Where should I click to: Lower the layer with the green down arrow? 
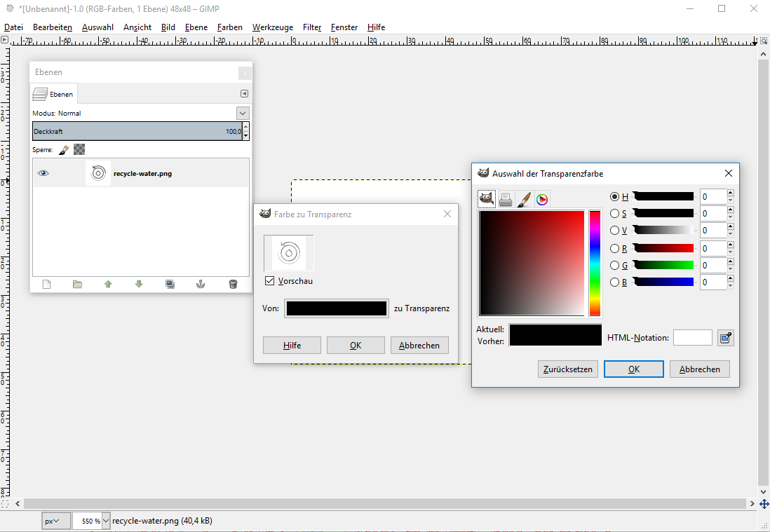tap(138, 284)
